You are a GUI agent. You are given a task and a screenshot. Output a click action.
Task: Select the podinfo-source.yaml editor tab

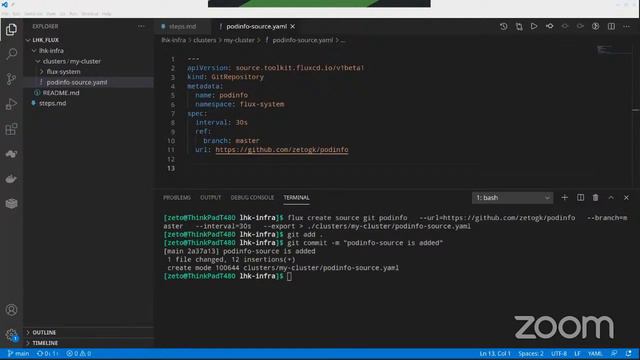point(256,26)
